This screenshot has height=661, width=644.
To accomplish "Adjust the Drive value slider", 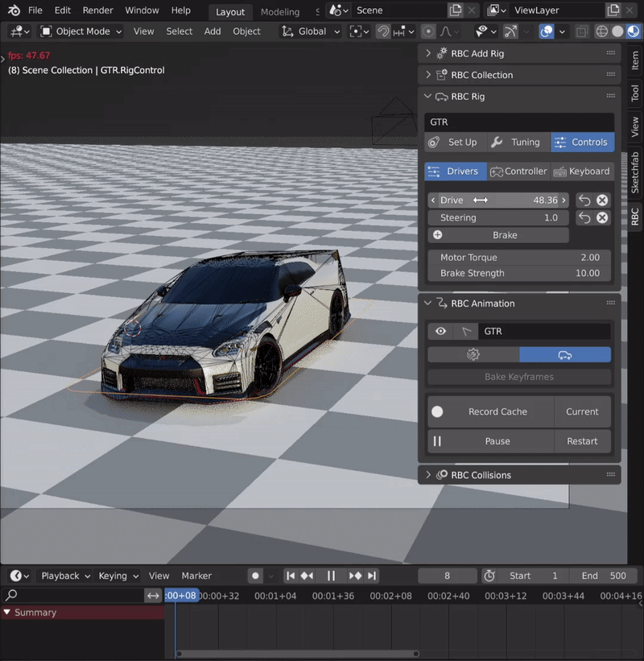I will click(x=498, y=200).
